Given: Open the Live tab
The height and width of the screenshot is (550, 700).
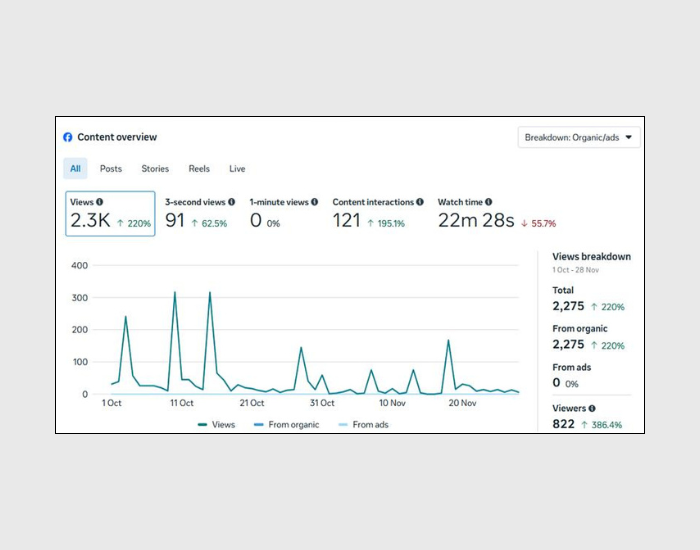Looking at the screenshot, I should (x=237, y=169).
